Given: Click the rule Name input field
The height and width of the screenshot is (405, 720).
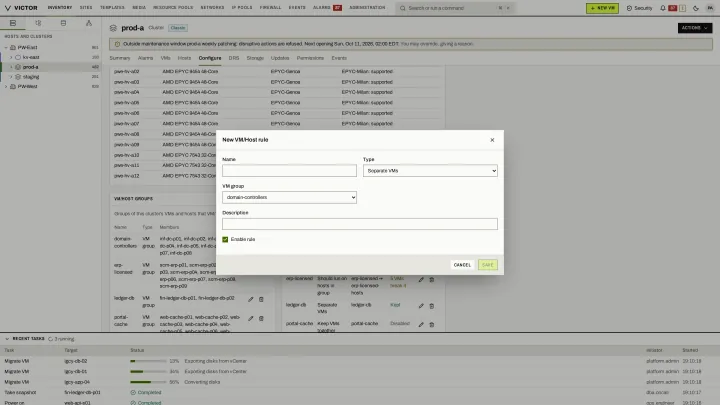Looking at the screenshot, I should pos(289,171).
